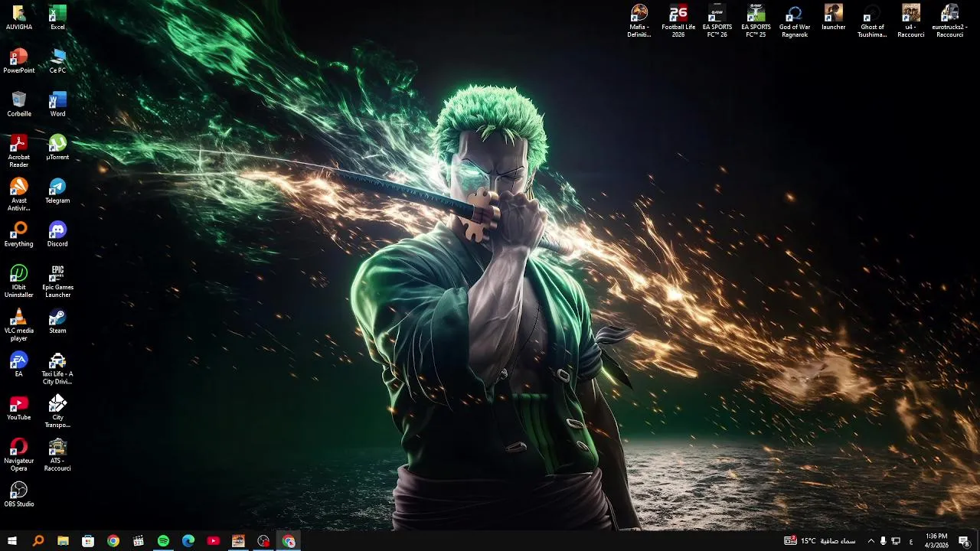Screen dimensions: 980x551
Task: Select the Discord desktop shortcut
Action: click(x=57, y=235)
